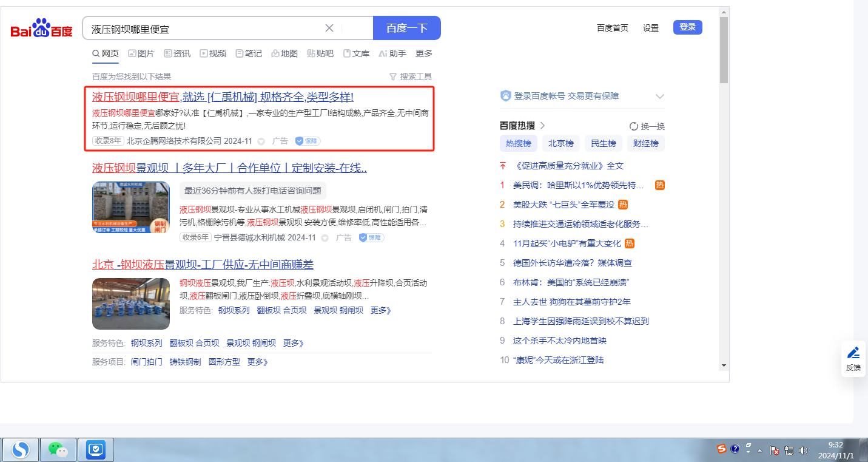Open WeChat from the taskbar
Screen dimensions: 868x462
pos(58,450)
